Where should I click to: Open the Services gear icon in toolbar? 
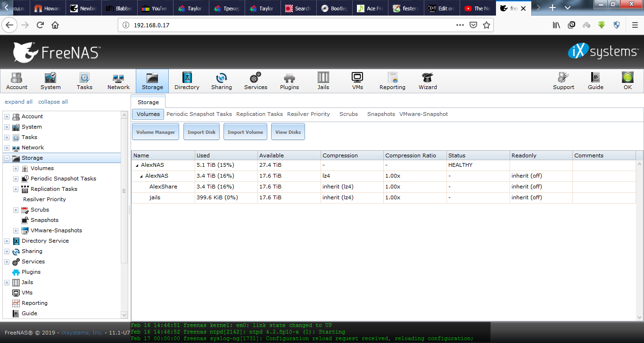(x=256, y=81)
